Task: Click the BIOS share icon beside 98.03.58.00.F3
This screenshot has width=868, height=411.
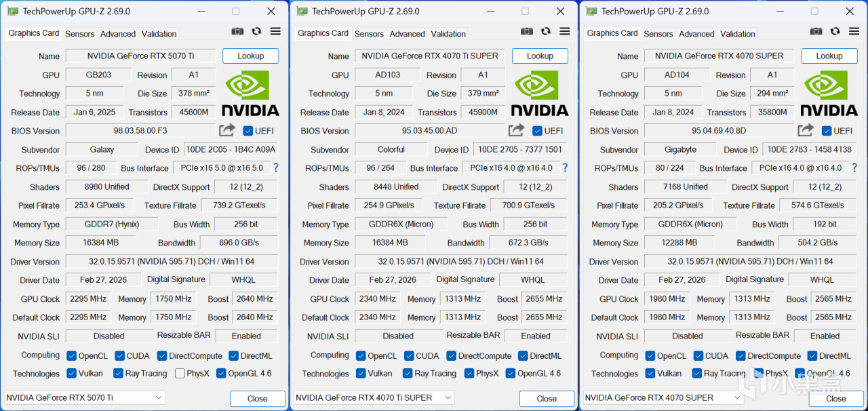Action: pyautogui.click(x=227, y=130)
